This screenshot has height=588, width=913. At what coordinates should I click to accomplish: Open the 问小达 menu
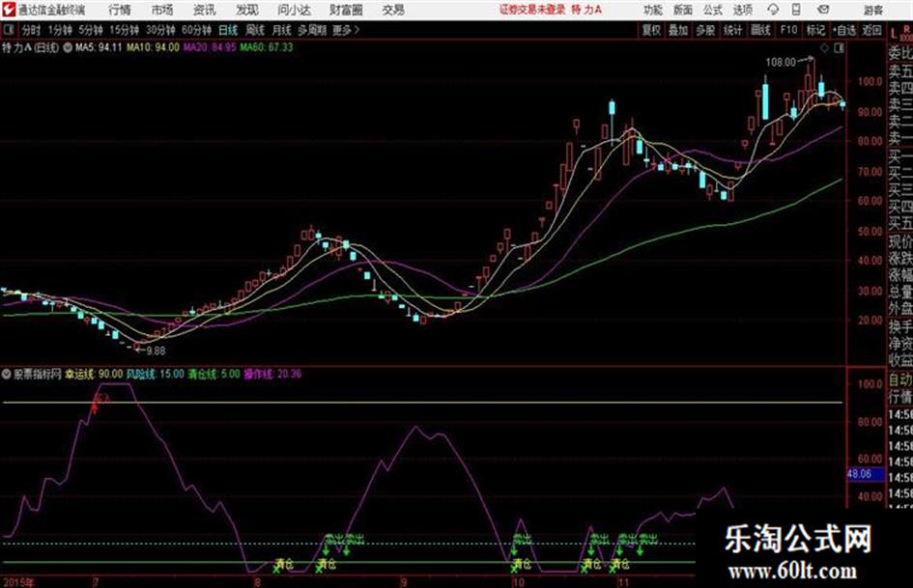click(294, 10)
